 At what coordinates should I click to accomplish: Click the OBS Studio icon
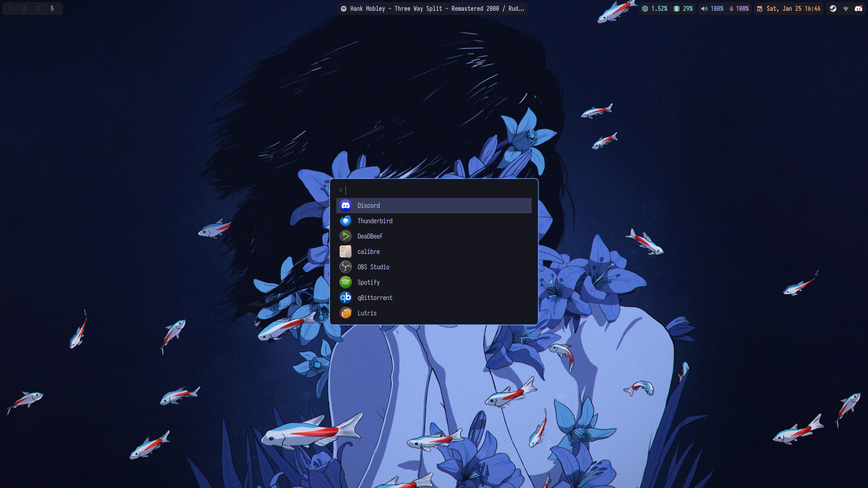point(345,267)
